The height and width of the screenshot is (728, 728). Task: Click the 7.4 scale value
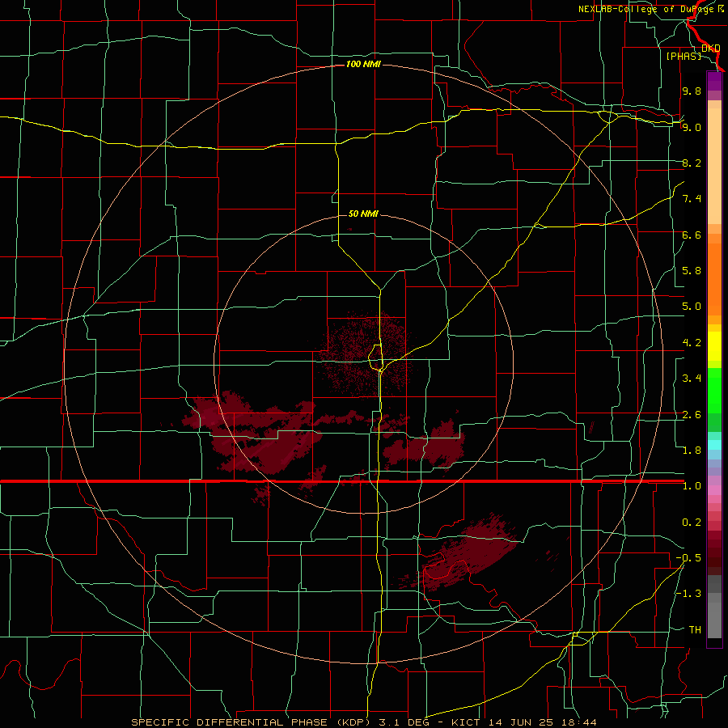pyautogui.click(x=692, y=199)
